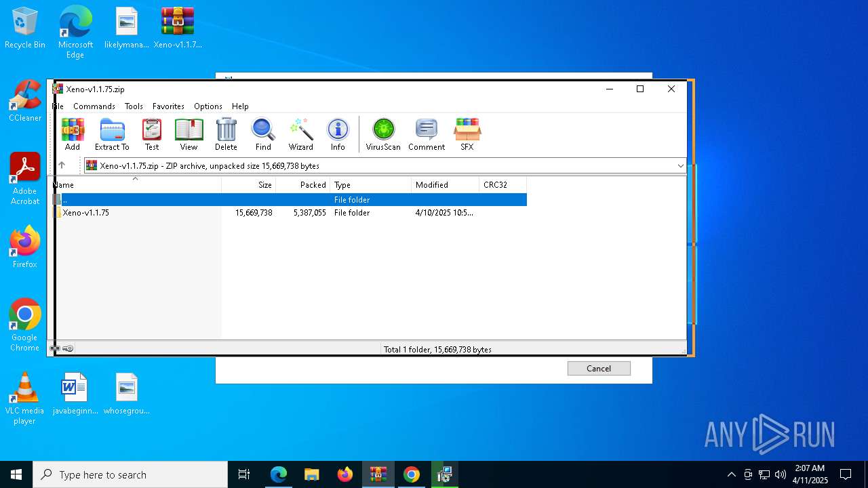
Task: Open the Options menu
Action: tap(208, 106)
